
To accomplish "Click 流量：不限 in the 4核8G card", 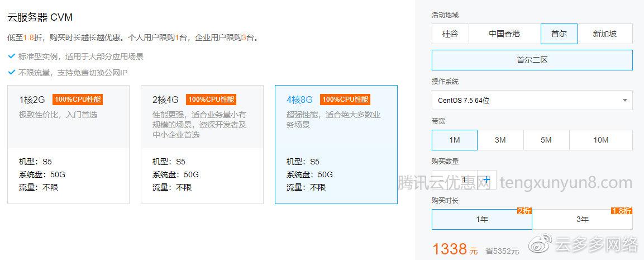I will point(306,187).
